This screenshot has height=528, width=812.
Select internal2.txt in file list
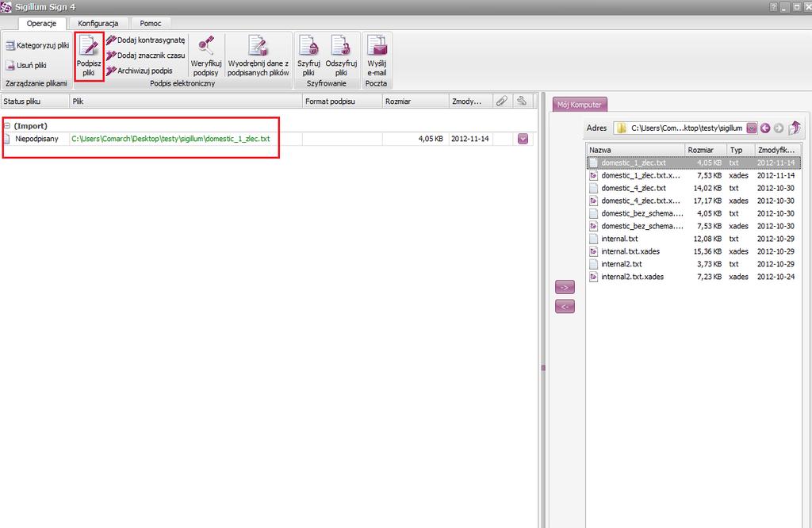tap(694, 264)
